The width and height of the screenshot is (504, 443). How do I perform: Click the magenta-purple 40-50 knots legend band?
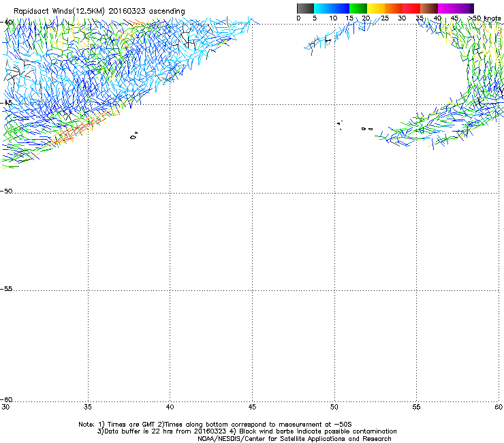[x=456, y=8]
